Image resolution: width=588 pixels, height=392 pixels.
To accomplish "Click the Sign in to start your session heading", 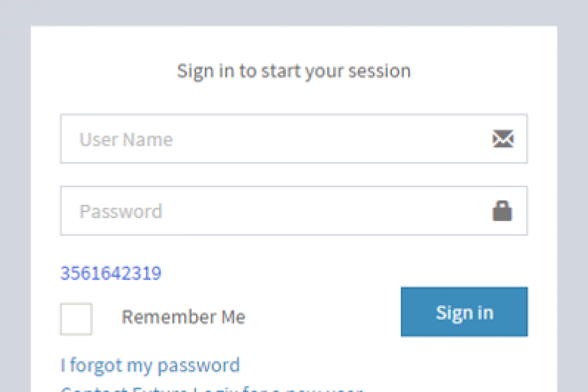I will [293, 71].
